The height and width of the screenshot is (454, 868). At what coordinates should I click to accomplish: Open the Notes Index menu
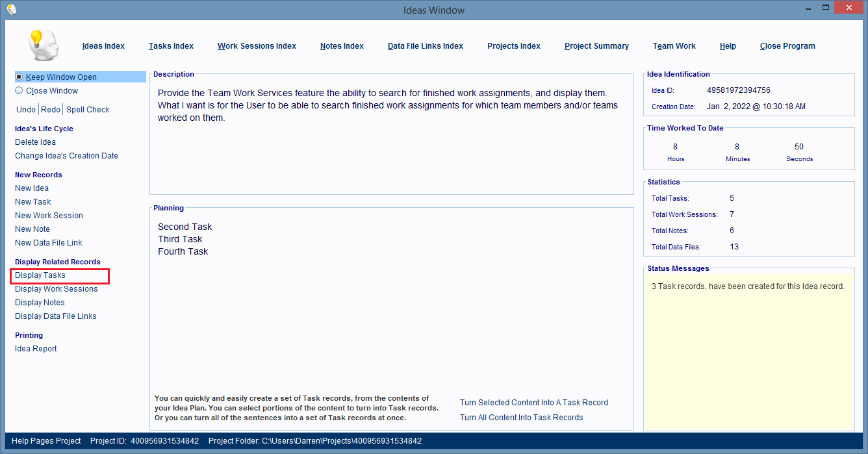342,46
